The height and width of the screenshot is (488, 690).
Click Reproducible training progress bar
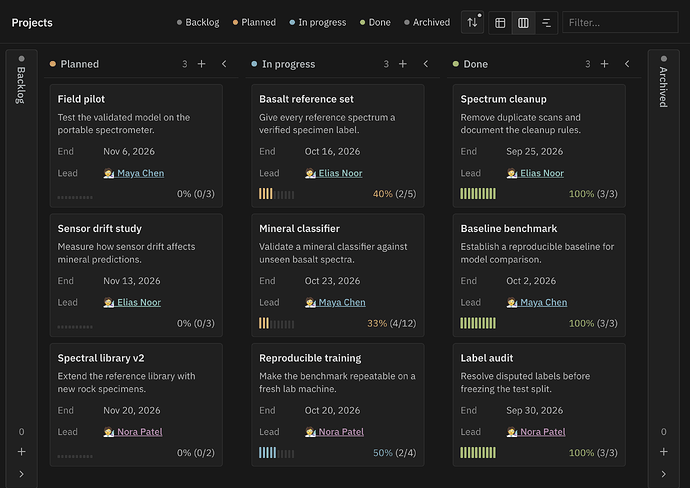point(276,453)
